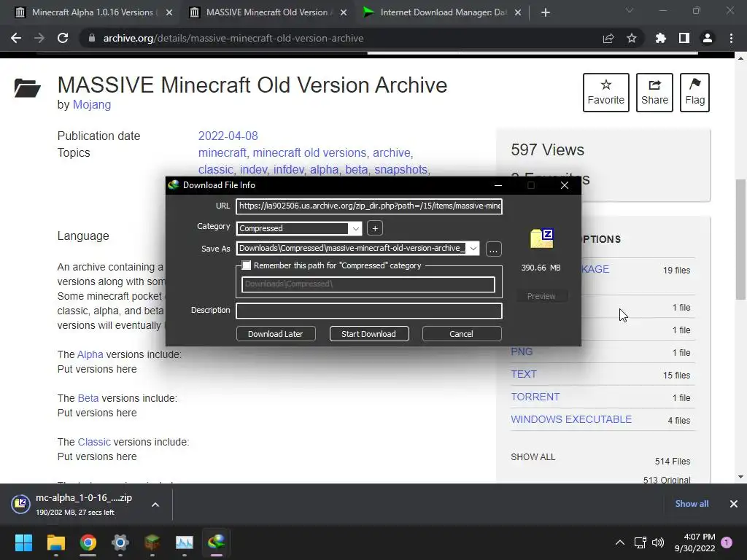The image size is (747, 560).
Task: Expand the Save As path dropdown
Action: pyautogui.click(x=473, y=249)
